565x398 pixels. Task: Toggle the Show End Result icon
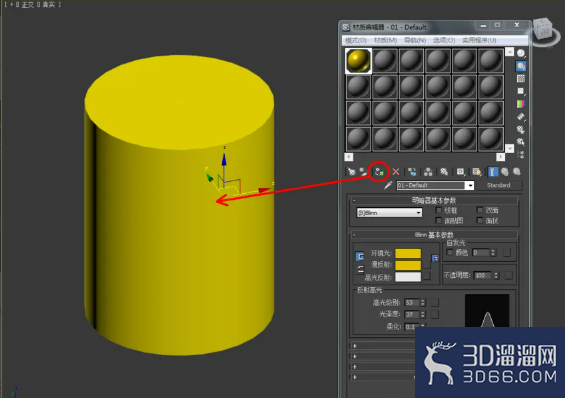493,172
